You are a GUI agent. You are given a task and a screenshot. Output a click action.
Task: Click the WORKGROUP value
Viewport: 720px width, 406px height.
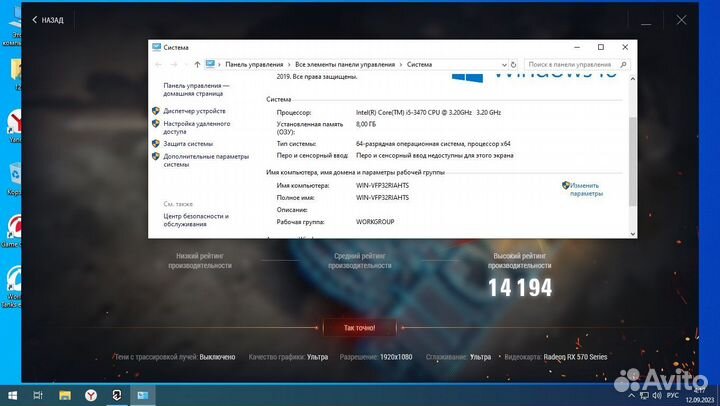[375, 221]
